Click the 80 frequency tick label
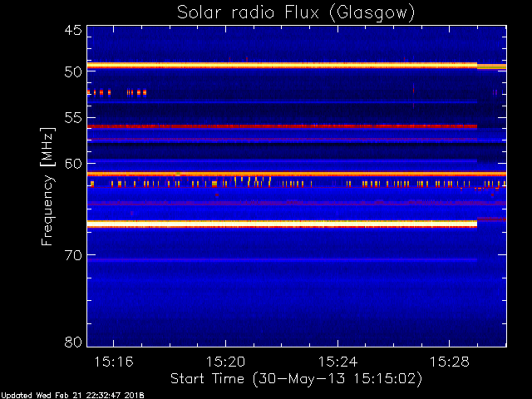Viewport: 532px width, 399px height. (73, 342)
